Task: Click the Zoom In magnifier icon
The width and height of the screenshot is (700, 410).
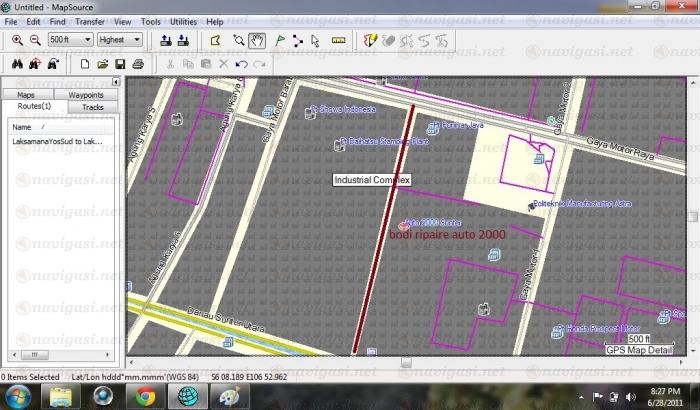Action: click(x=17, y=40)
